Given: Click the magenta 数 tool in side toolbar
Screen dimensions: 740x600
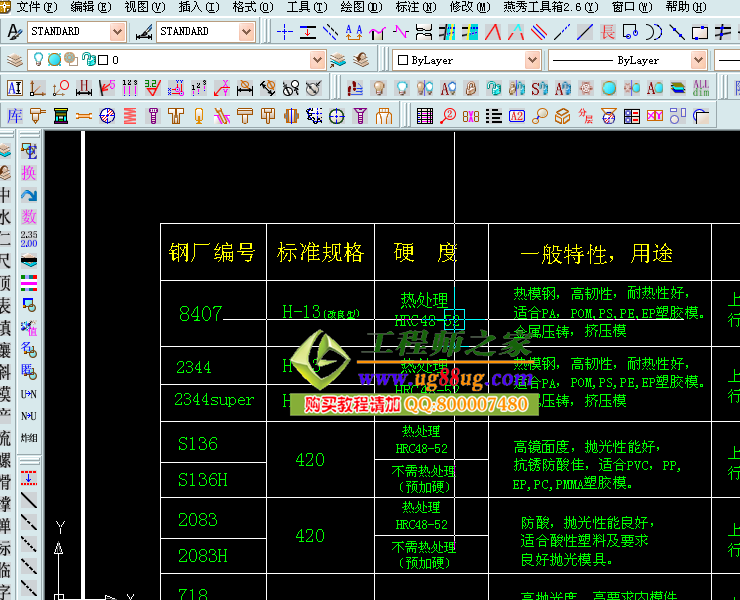Looking at the screenshot, I should pyautogui.click(x=28, y=217).
